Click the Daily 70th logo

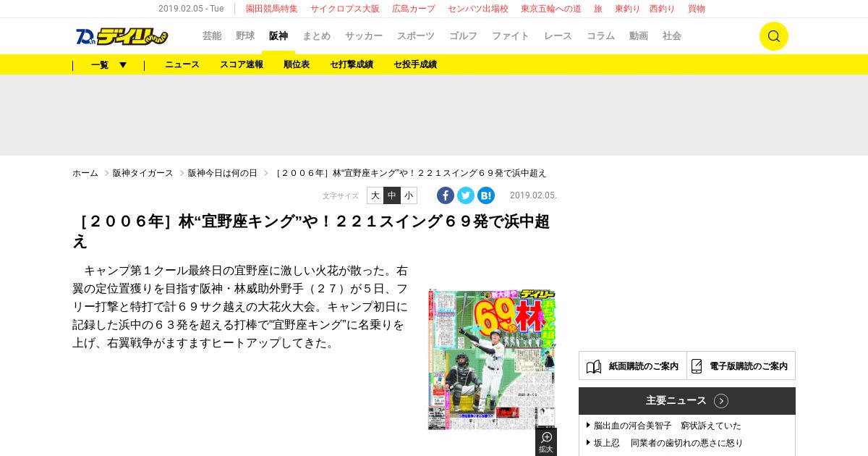122,36
